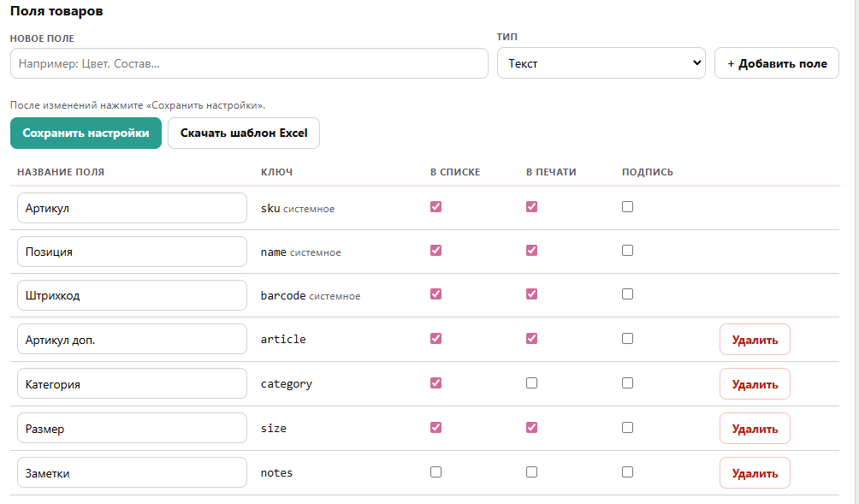Click the Новое поле name input
Screen dimensions: 859x504
coord(249,63)
